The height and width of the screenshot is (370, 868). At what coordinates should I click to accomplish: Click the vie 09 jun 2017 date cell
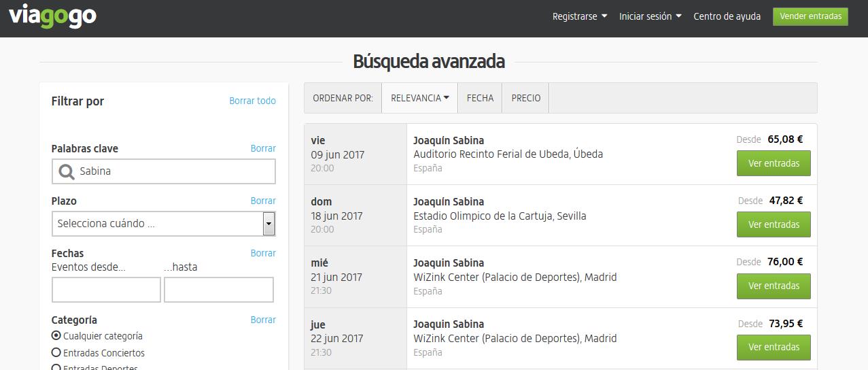(x=355, y=154)
